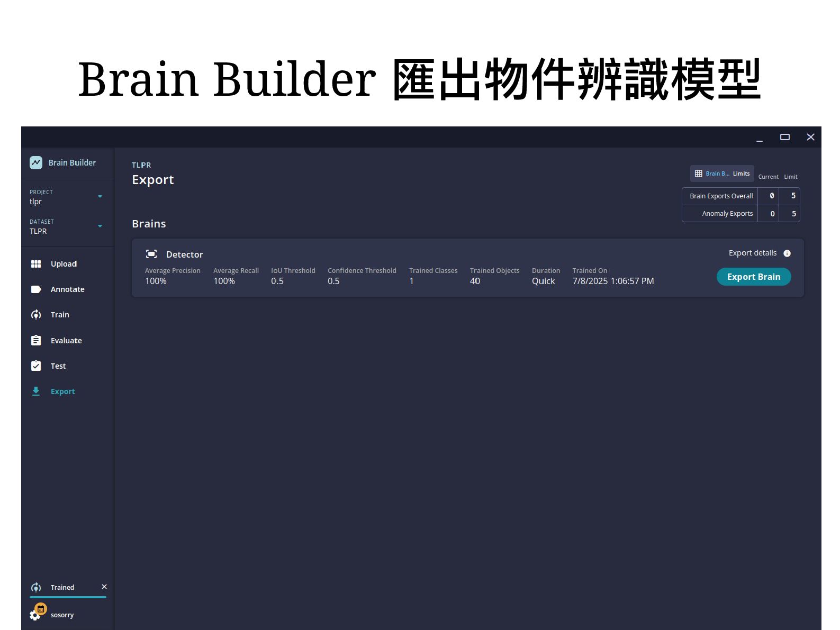The height and width of the screenshot is (630, 840).
Task: Click the Test checkmark clipboard icon
Action: click(36, 366)
